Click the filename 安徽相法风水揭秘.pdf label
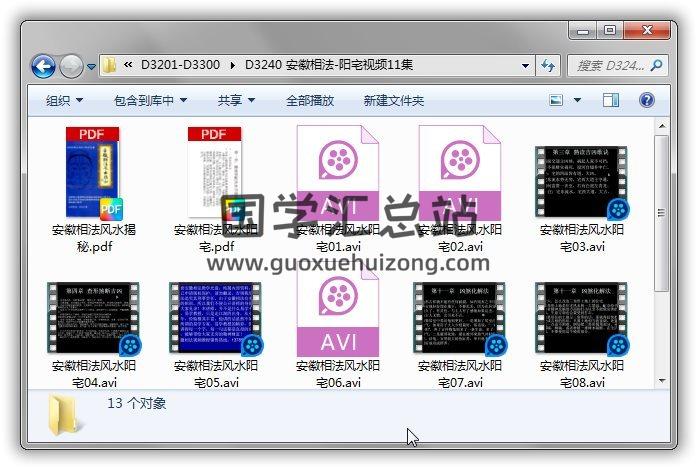This screenshot has width=698, height=470. [94, 238]
